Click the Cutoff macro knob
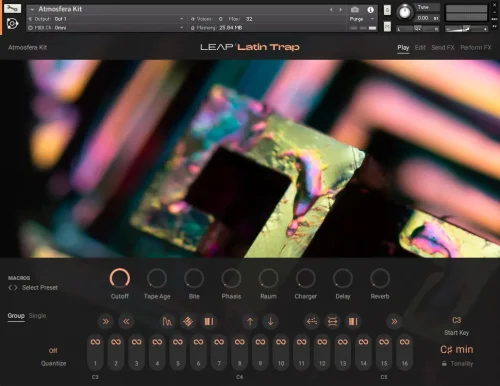500x386 pixels. [x=120, y=278]
